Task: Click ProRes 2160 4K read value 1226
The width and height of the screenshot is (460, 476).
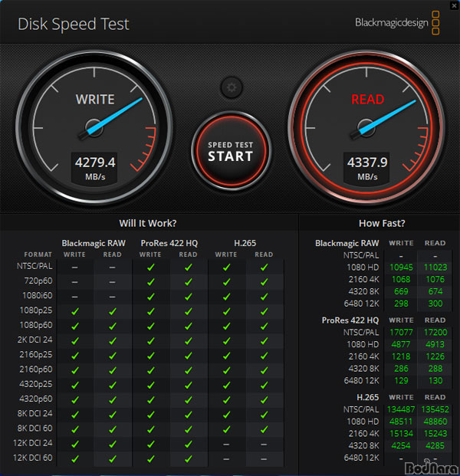Action: (435, 356)
